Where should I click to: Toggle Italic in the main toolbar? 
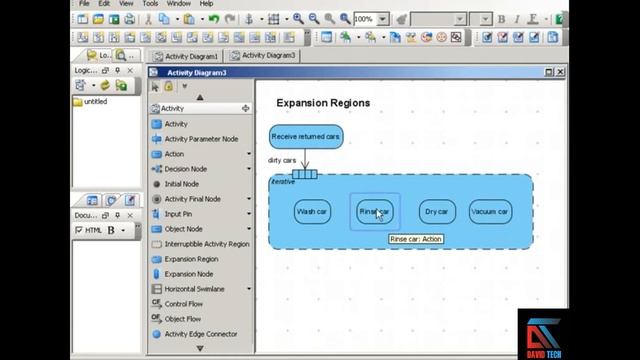(517, 19)
